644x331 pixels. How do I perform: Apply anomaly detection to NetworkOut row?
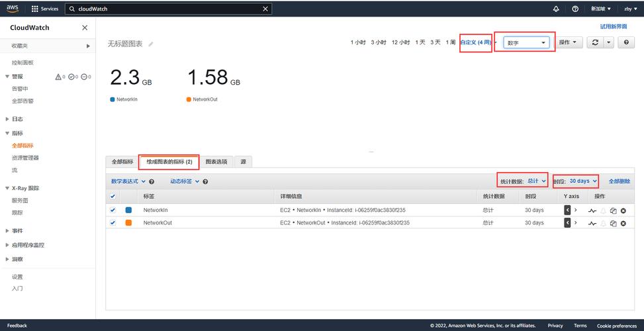pyautogui.click(x=592, y=223)
